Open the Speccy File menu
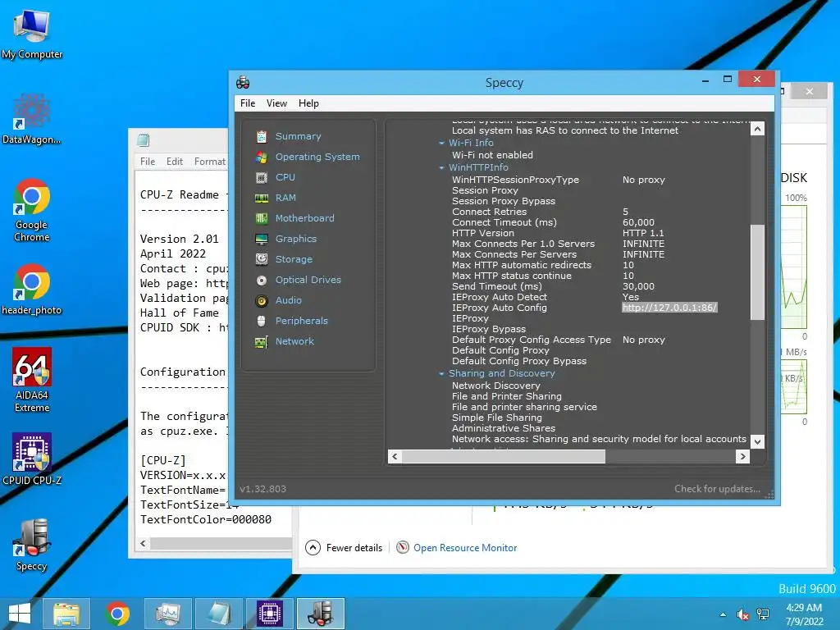 248,103
